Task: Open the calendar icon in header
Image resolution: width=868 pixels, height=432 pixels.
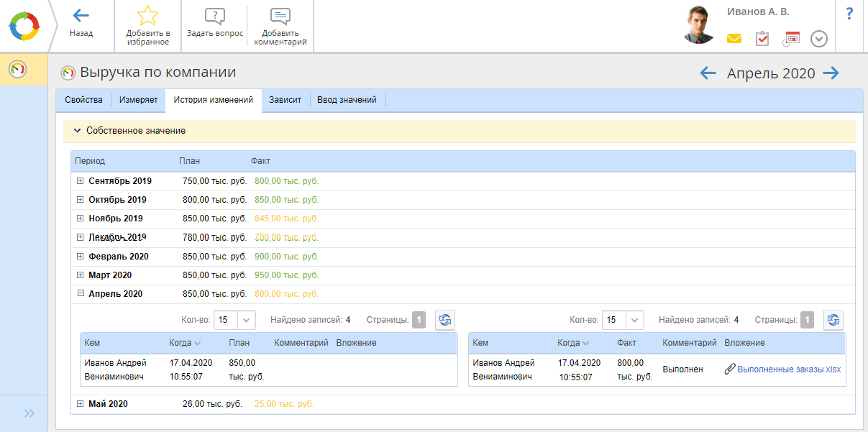Action: coord(791,39)
